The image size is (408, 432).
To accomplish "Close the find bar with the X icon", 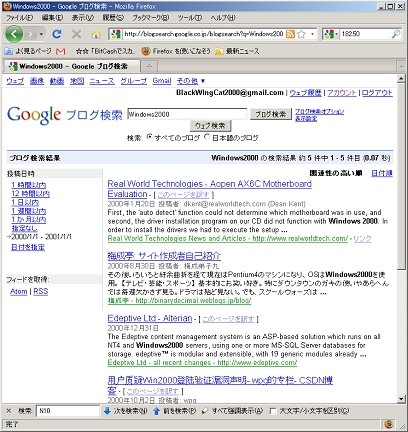I will (x=9, y=411).
